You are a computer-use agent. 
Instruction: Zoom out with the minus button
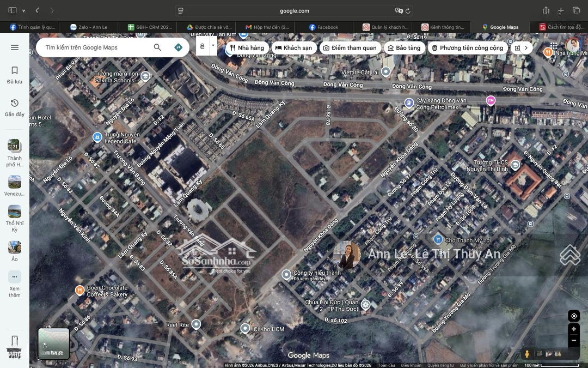[x=573, y=341]
